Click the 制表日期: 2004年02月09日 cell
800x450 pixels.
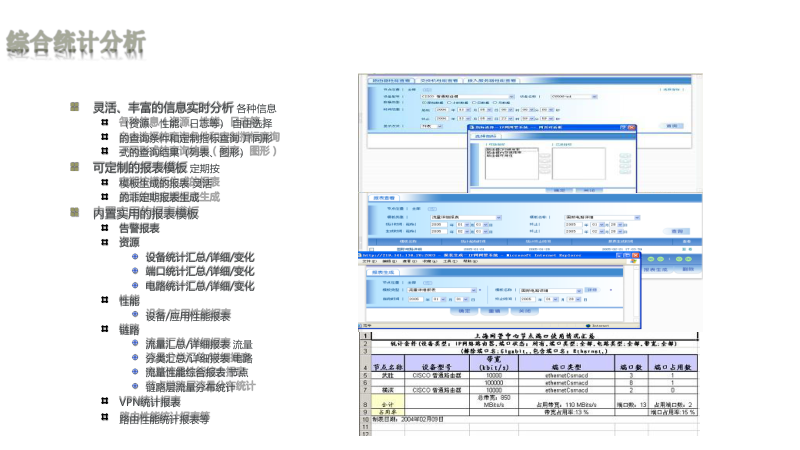(408, 419)
